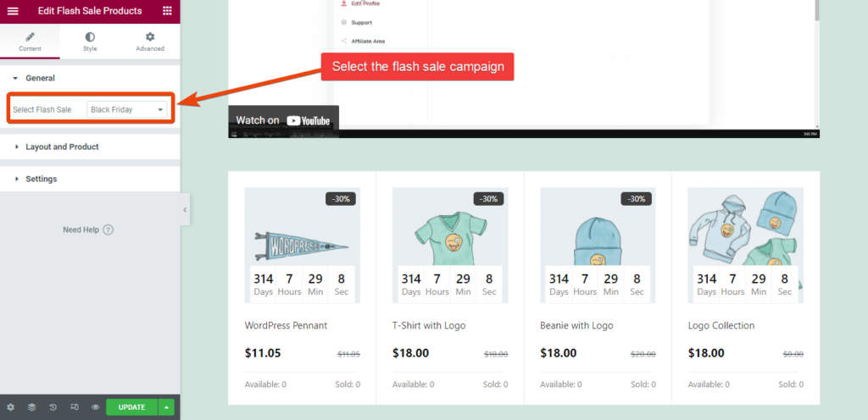The height and width of the screenshot is (420, 868).
Task: Click the struck-through $20.00 price on Beanie
Action: (644, 354)
